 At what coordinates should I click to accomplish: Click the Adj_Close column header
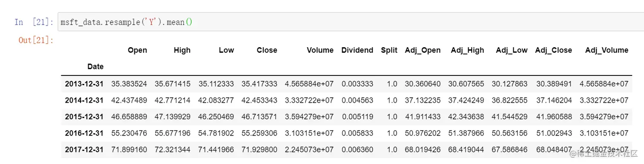[553, 50]
